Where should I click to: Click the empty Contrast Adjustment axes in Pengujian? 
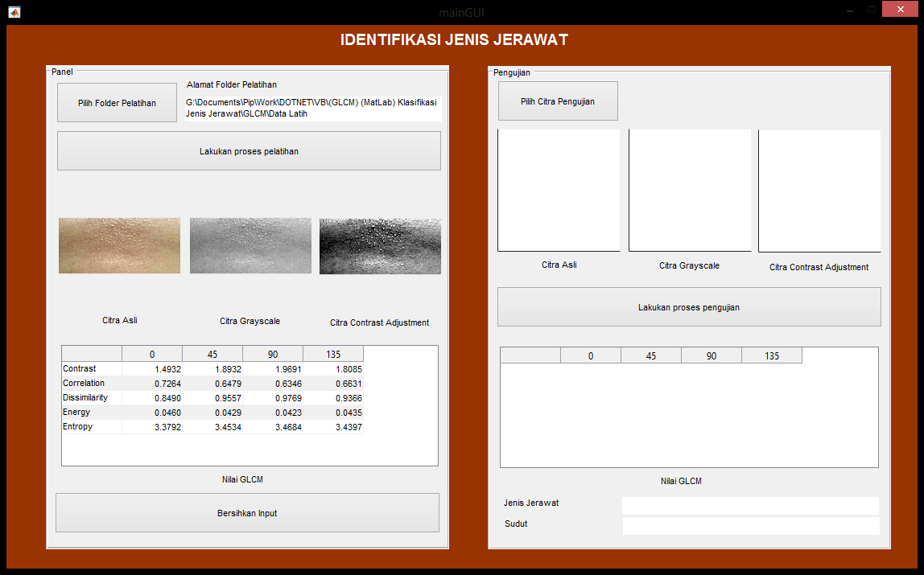coord(819,191)
